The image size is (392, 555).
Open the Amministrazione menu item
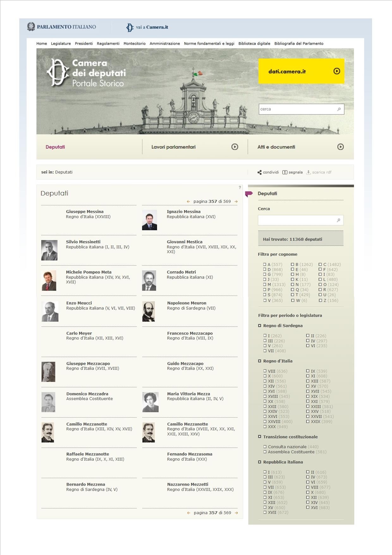[x=165, y=44]
